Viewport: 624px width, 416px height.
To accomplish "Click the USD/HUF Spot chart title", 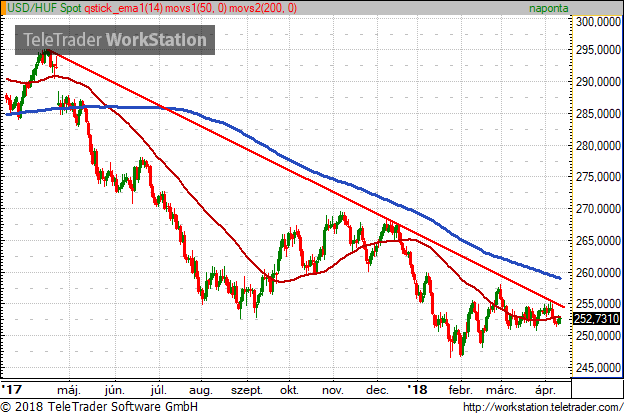I will click(x=44, y=8).
